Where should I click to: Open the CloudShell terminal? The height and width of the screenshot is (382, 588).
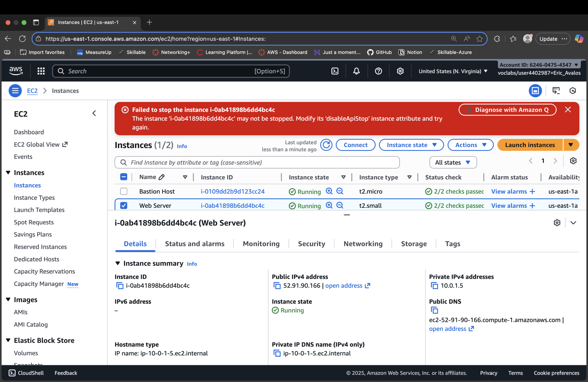pos(26,373)
